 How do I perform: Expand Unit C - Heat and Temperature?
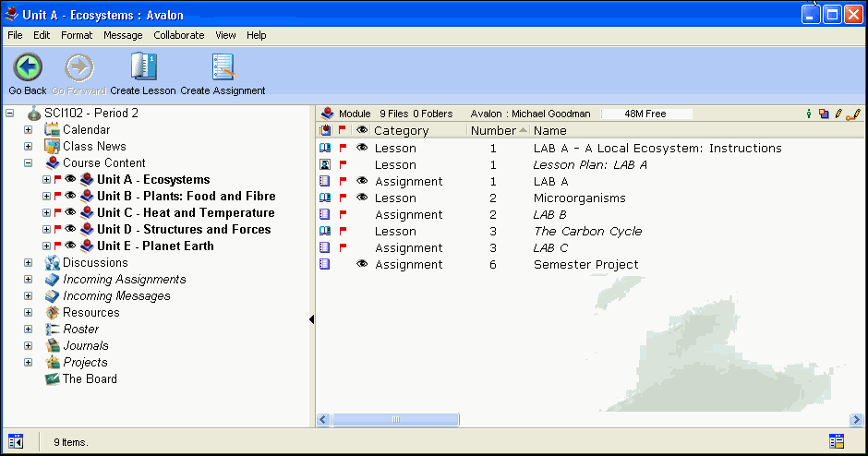tap(46, 213)
